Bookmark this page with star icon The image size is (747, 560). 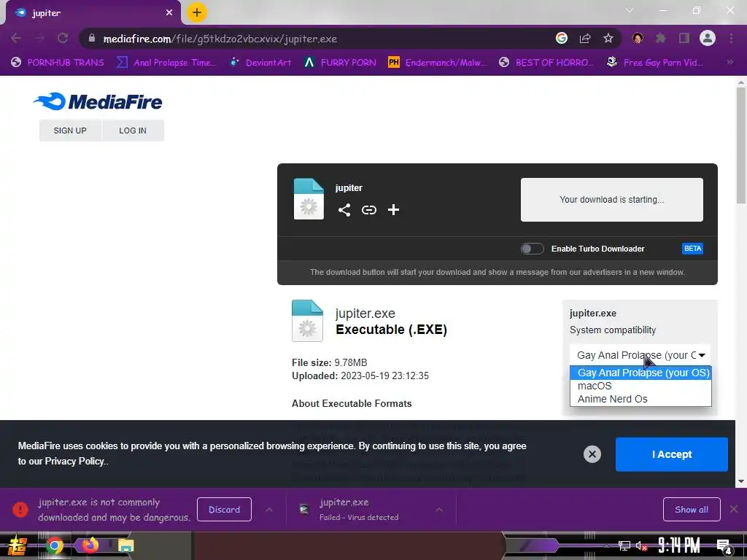pyautogui.click(x=608, y=38)
